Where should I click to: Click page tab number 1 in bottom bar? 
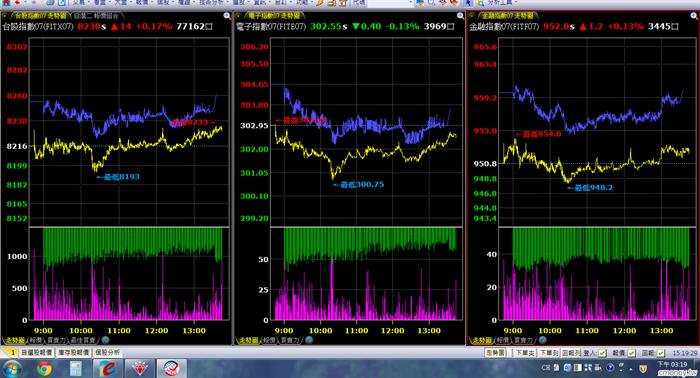point(12,353)
